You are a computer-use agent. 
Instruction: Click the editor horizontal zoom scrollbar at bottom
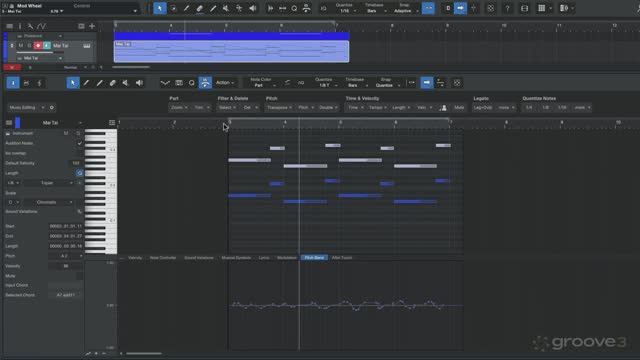(x=144, y=354)
